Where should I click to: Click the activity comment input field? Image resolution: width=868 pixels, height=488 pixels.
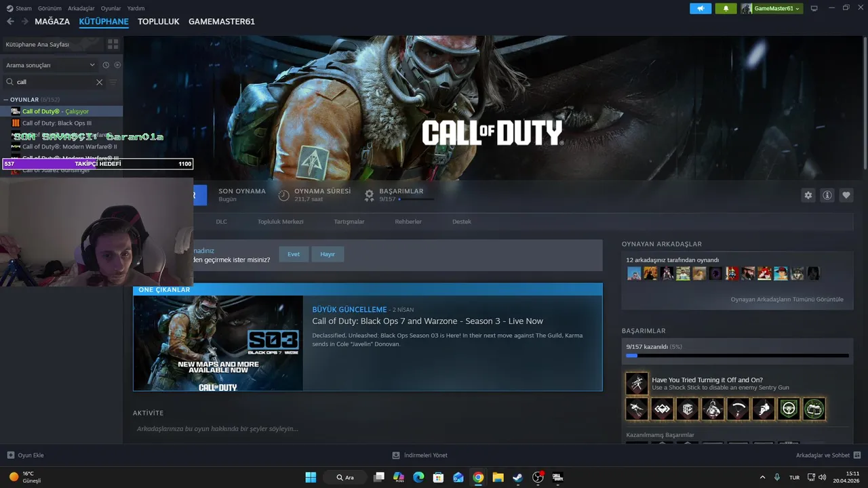point(366,428)
